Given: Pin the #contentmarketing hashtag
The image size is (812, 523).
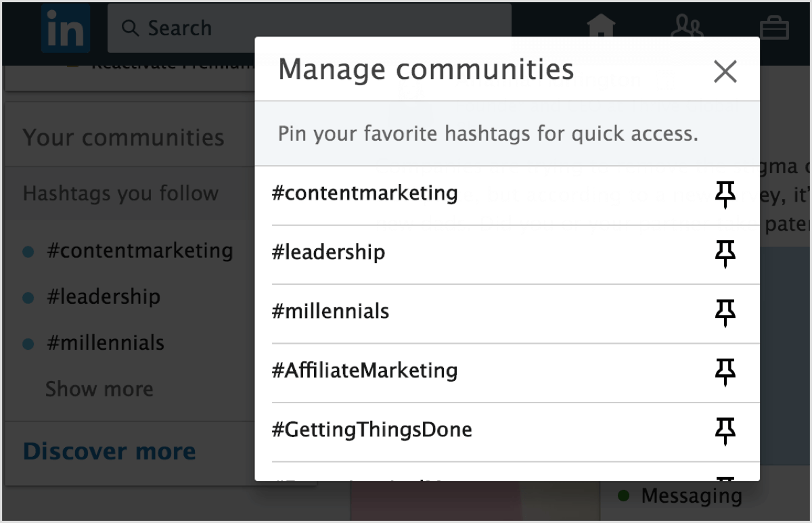Looking at the screenshot, I should coord(725,195).
